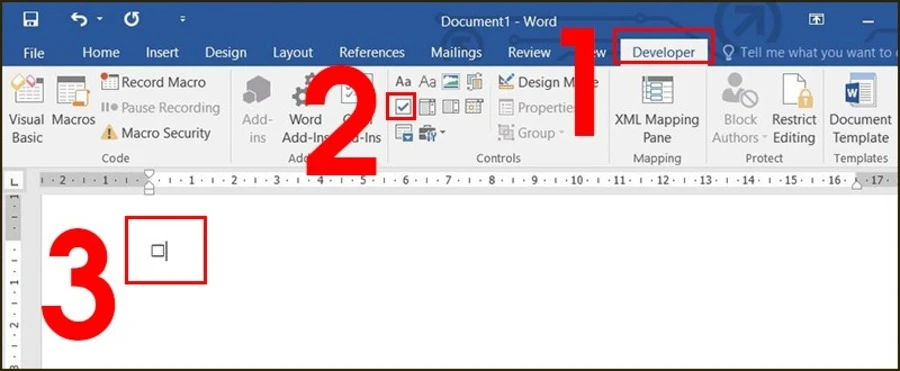The height and width of the screenshot is (371, 900).
Task: Tick the check box in the document
Action: pyautogui.click(x=158, y=250)
